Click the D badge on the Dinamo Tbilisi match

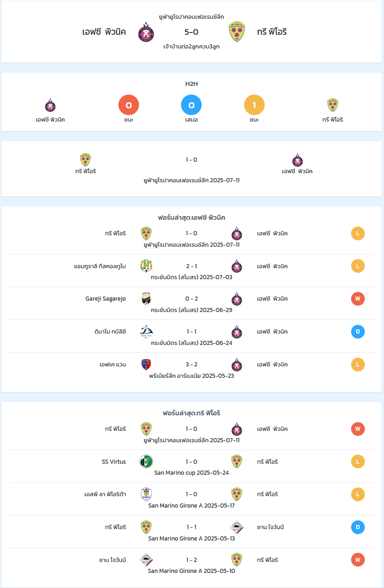click(358, 332)
